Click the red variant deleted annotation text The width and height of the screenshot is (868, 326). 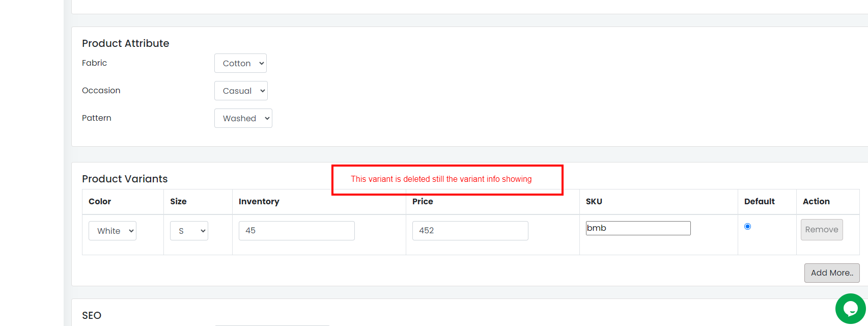click(x=441, y=179)
